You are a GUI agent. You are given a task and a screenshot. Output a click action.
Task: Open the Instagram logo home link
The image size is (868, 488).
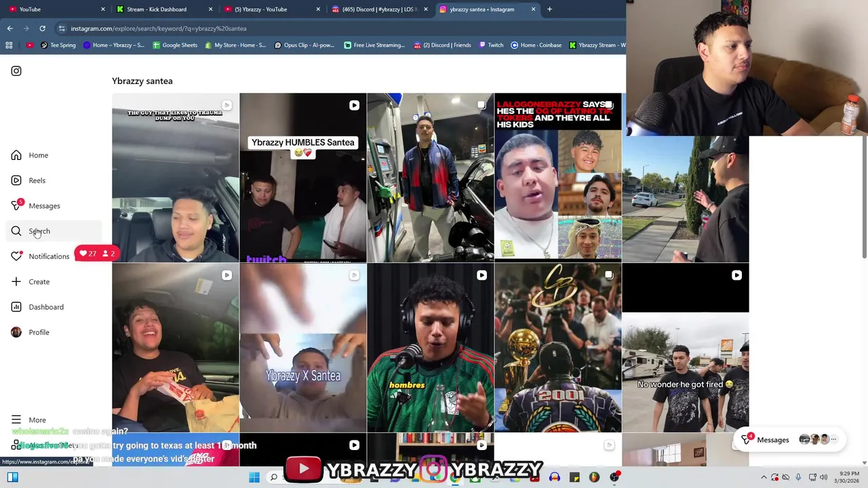click(x=16, y=70)
